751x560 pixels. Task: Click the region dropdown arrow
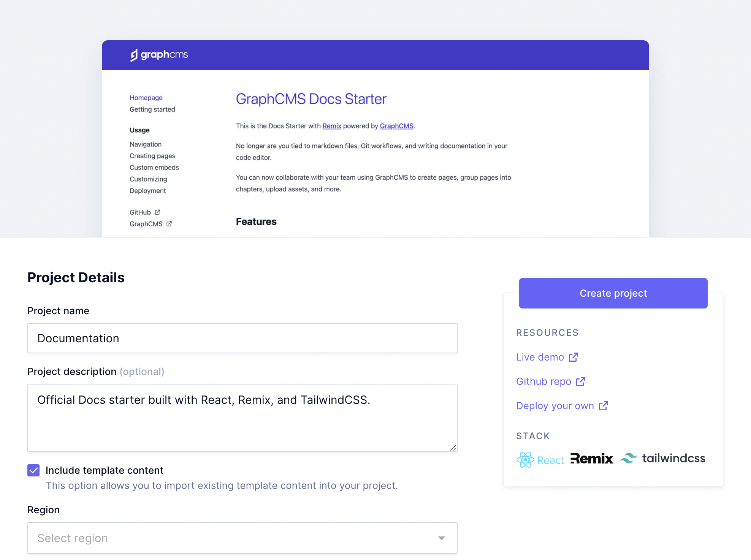441,538
